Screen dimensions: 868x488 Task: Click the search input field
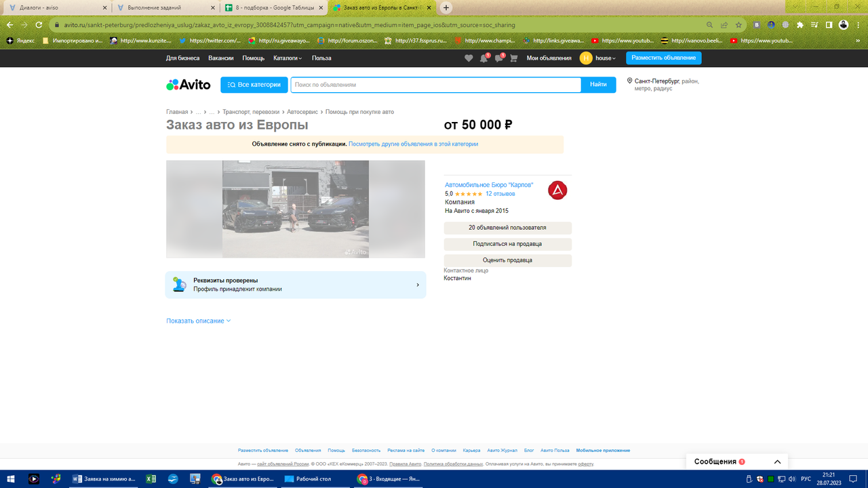(434, 84)
